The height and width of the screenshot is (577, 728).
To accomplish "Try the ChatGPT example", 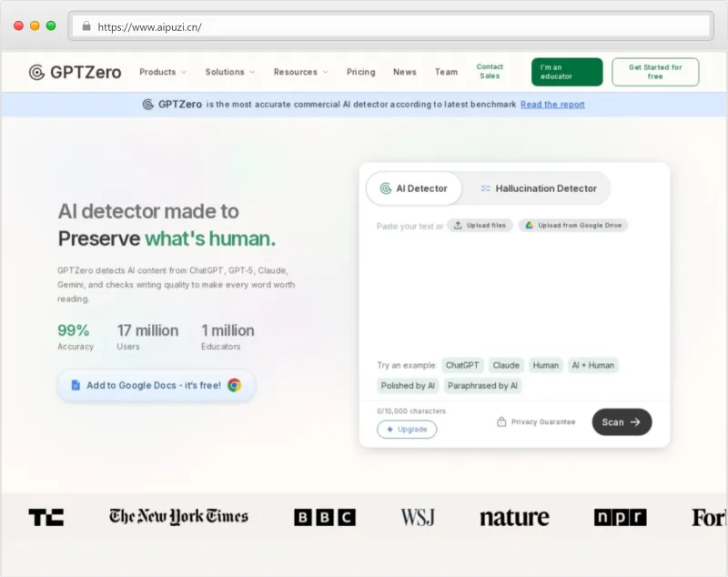I will (x=462, y=365).
